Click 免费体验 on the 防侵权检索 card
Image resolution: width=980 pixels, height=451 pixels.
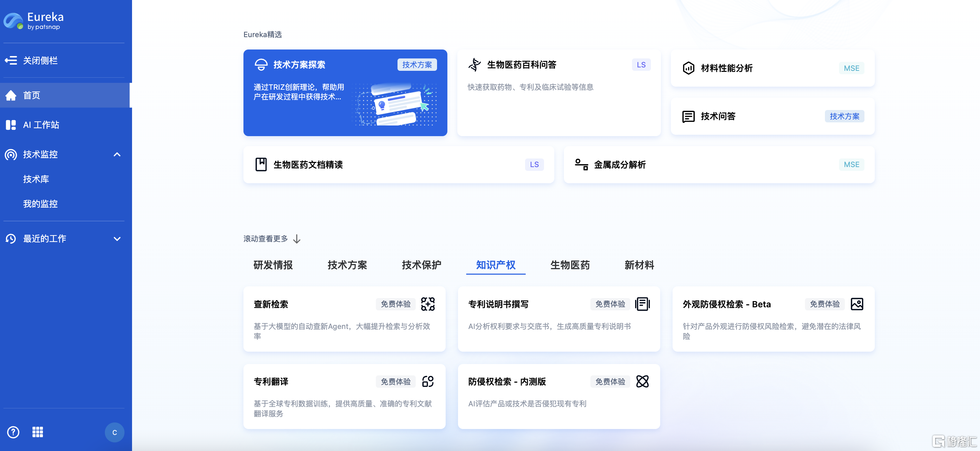(x=610, y=382)
